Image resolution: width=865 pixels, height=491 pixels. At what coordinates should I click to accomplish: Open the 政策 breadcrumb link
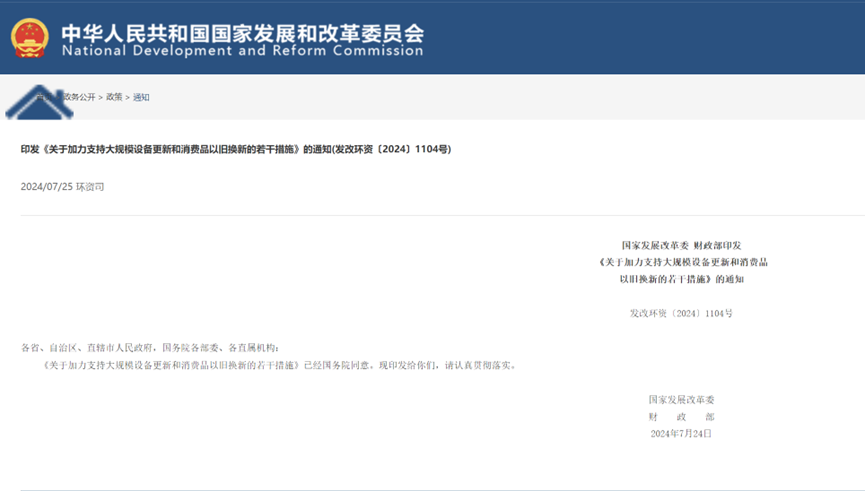[114, 97]
